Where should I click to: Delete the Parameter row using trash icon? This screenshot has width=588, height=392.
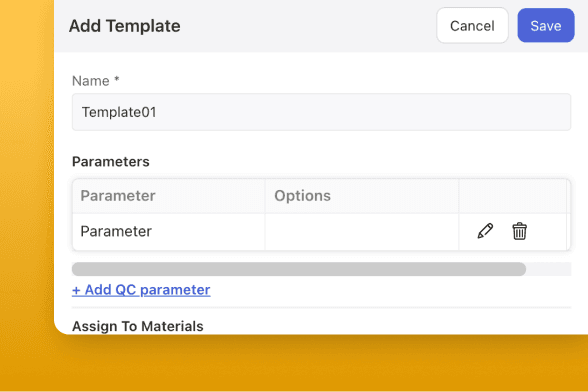[519, 231]
